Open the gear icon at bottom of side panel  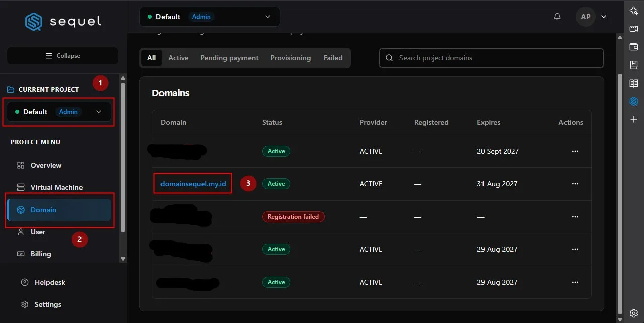(x=634, y=313)
